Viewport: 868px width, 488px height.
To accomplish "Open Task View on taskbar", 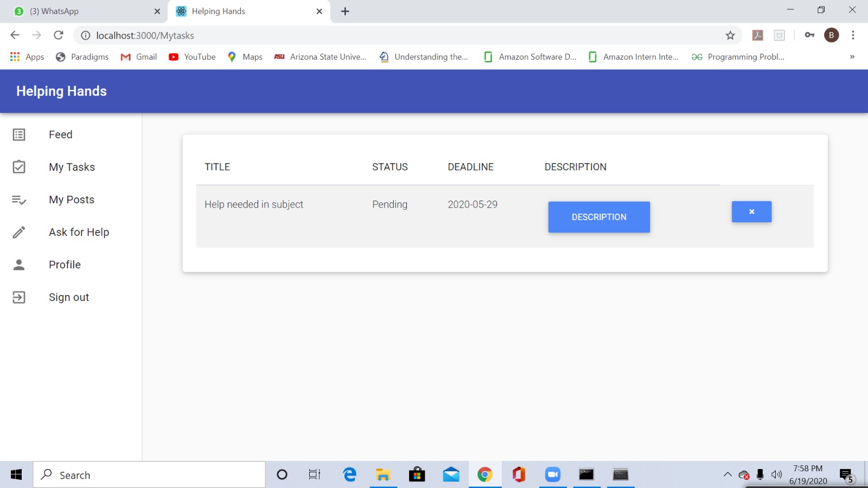I will pyautogui.click(x=315, y=475).
